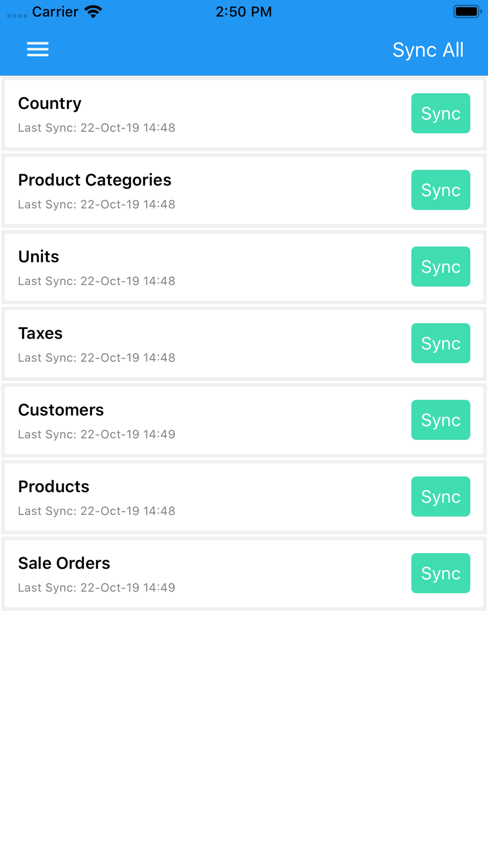Select the Product Categories row title

click(95, 180)
